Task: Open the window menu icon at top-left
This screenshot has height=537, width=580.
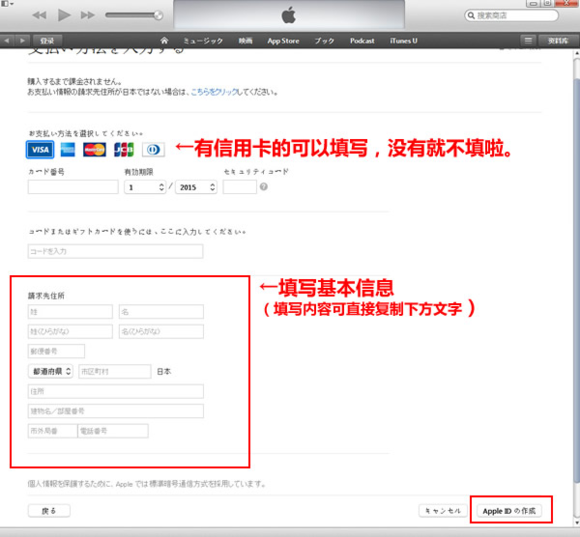Action: (7, 3)
